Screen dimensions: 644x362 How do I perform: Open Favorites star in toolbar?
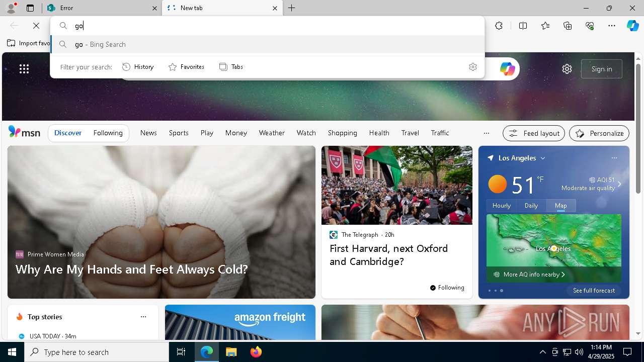(545, 26)
